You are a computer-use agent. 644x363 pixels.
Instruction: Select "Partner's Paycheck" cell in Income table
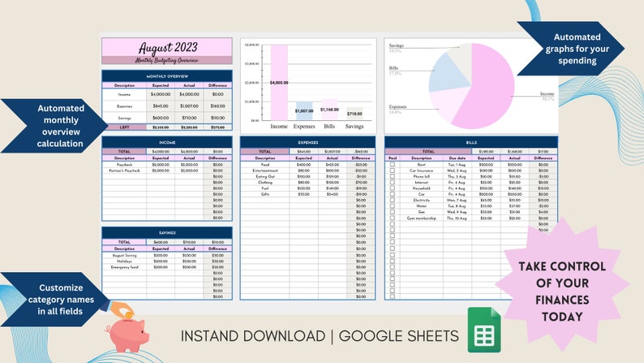click(124, 171)
